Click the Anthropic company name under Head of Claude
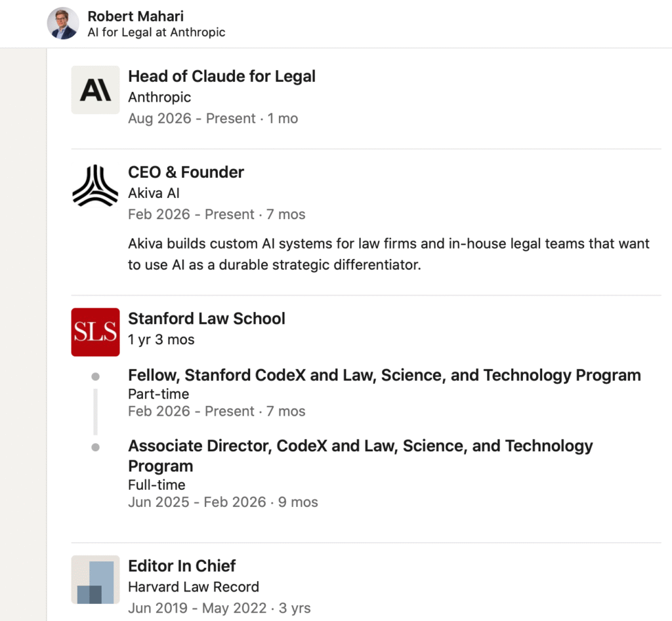The width and height of the screenshot is (672, 621). (x=159, y=97)
